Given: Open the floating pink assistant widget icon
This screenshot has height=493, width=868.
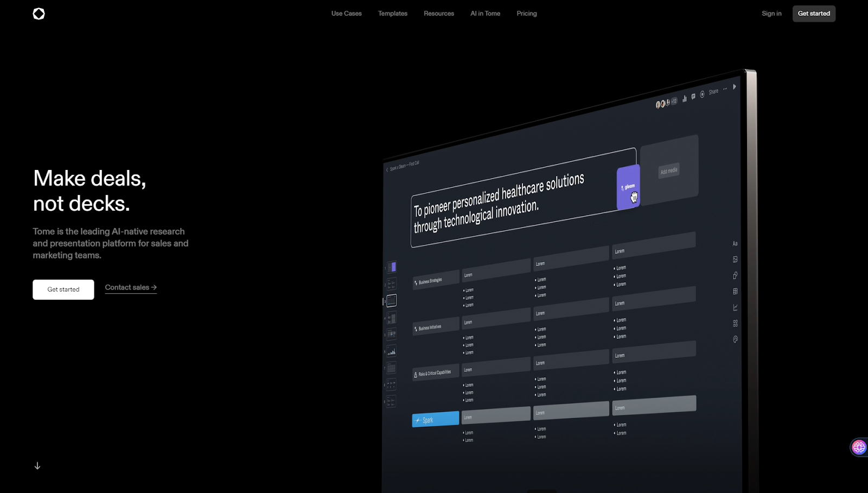Looking at the screenshot, I should pyautogui.click(x=859, y=447).
